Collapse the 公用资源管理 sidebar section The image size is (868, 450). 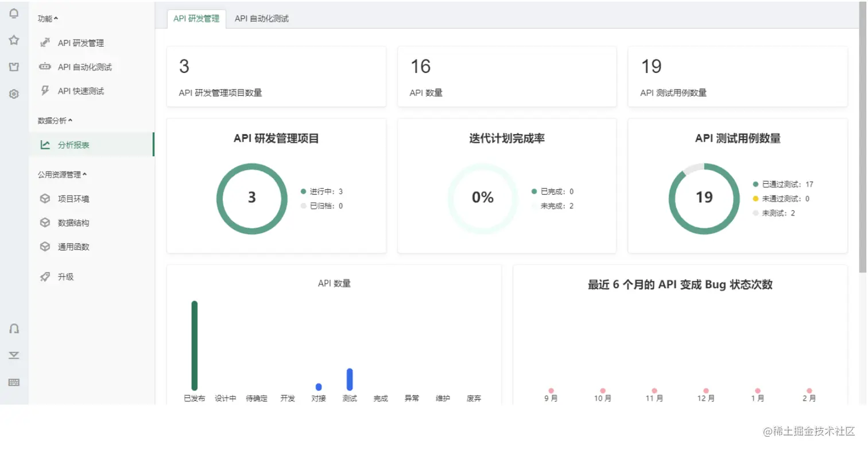pyautogui.click(x=63, y=175)
